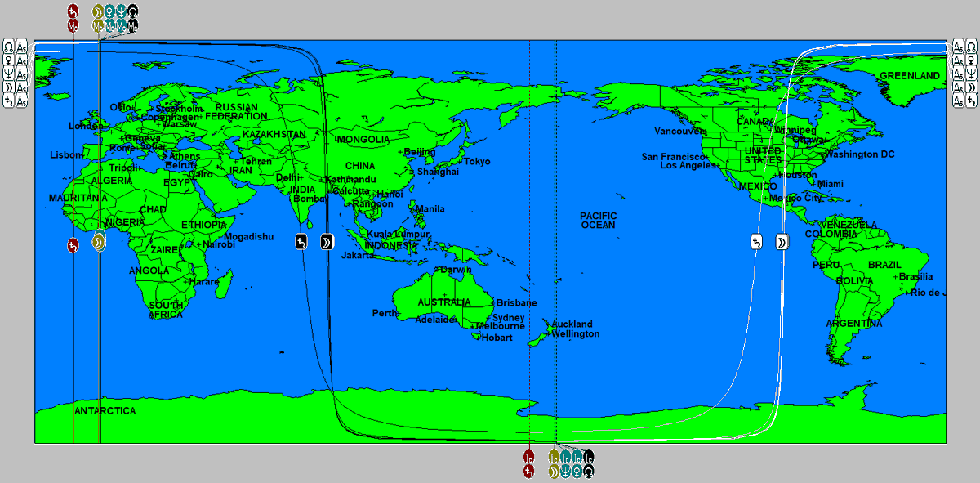Screen dimensions: 980x483
Task: Select the Neptune As label on the right edge
Action: pos(964,74)
